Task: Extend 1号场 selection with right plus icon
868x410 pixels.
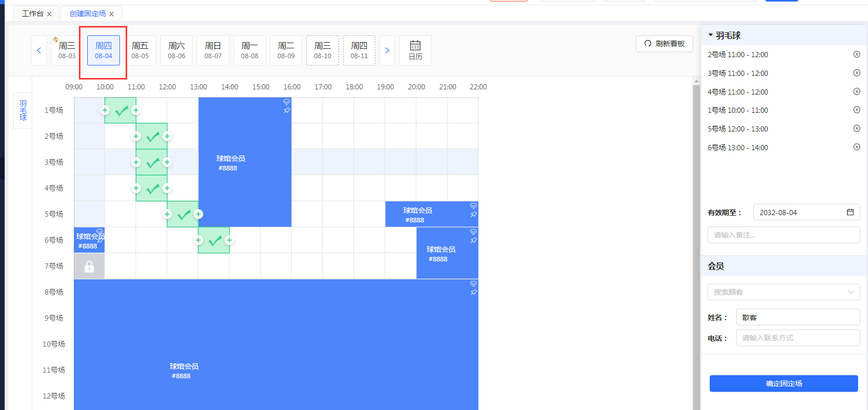Action: coord(136,110)
